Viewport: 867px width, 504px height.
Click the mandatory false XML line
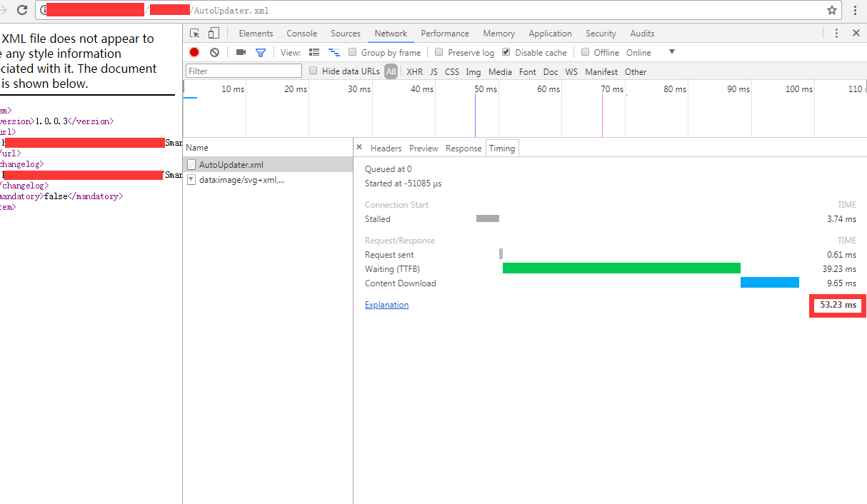(61, 196)
